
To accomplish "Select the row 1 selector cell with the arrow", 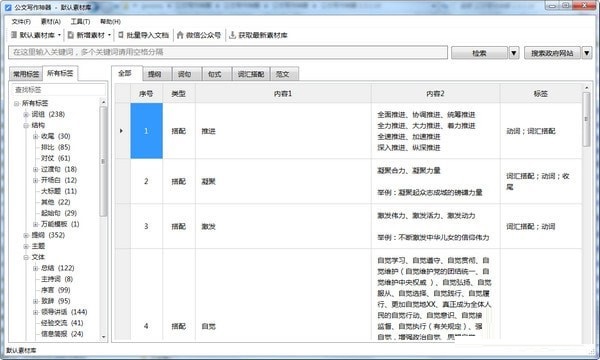I will (122, 131).
